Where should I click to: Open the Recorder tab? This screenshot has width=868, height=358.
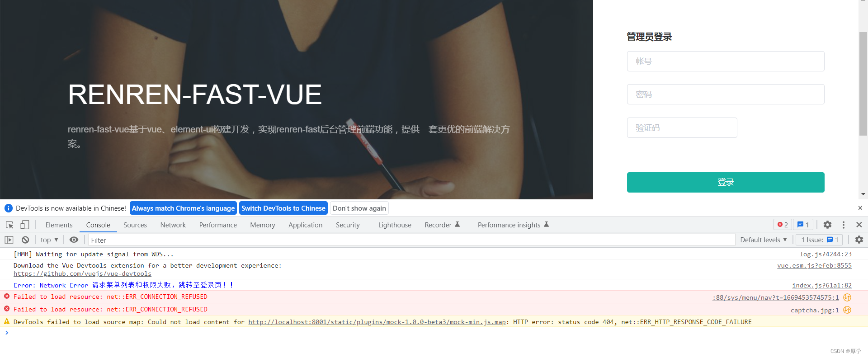tap(442, 225)
